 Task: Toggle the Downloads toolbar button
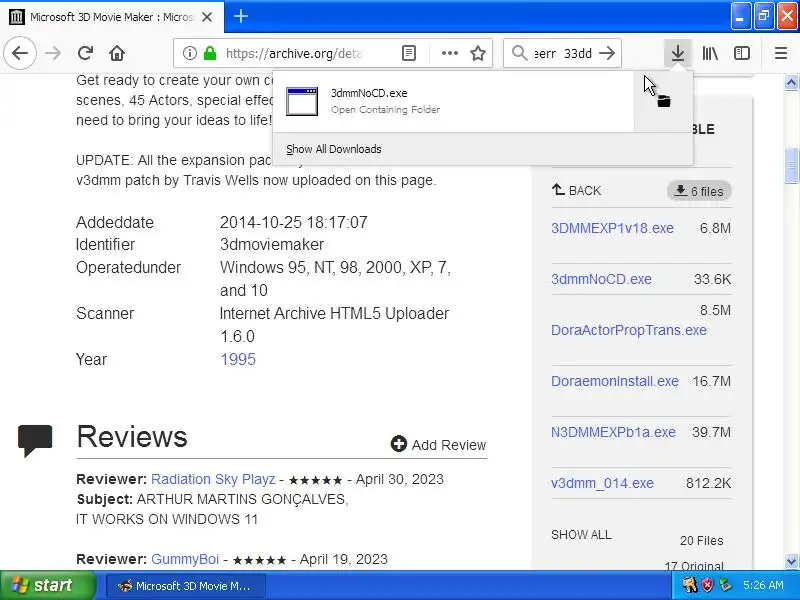coord(678,53)
